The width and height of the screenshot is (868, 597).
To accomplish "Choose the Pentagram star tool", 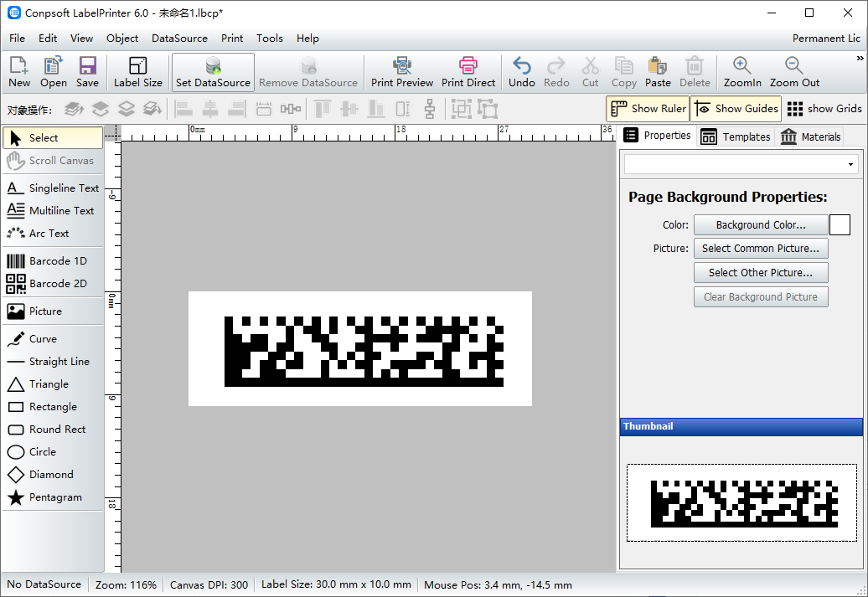I will (53, 497).
